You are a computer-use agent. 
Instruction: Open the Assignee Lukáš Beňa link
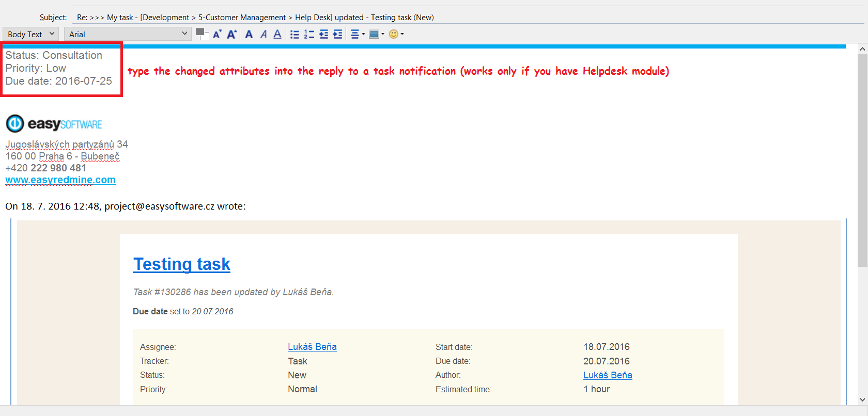[x=312, y=347]
